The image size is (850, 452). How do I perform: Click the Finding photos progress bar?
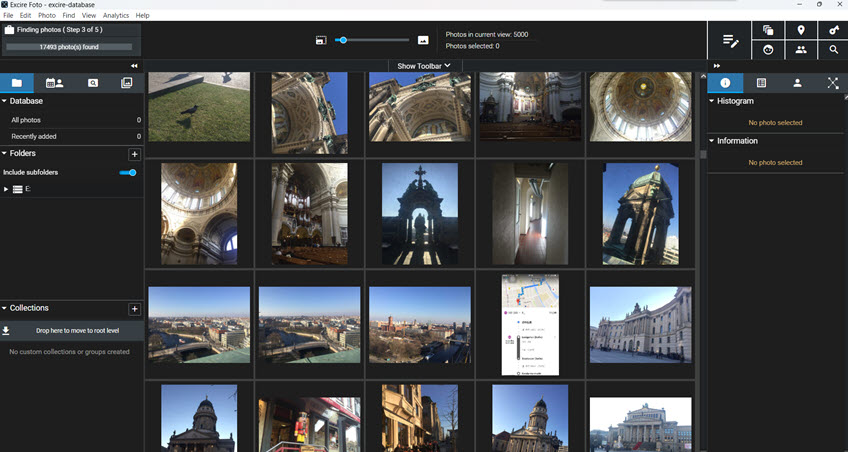69,47
